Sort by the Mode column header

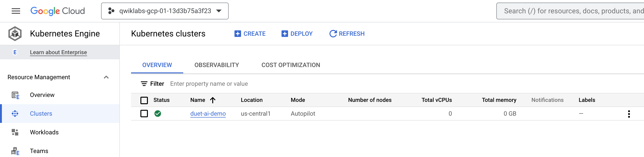coord(298,100)
